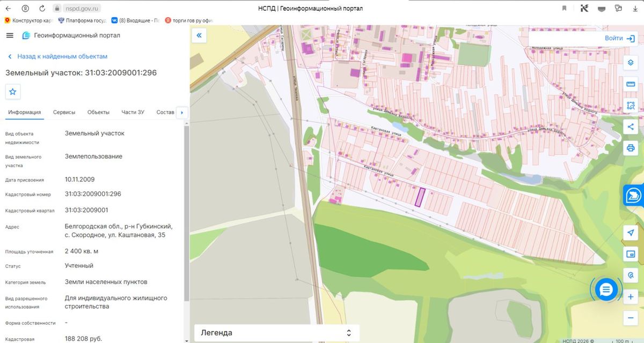Click the Земли населенных пунктов value

pyautogui.click(x=106, y=282)
